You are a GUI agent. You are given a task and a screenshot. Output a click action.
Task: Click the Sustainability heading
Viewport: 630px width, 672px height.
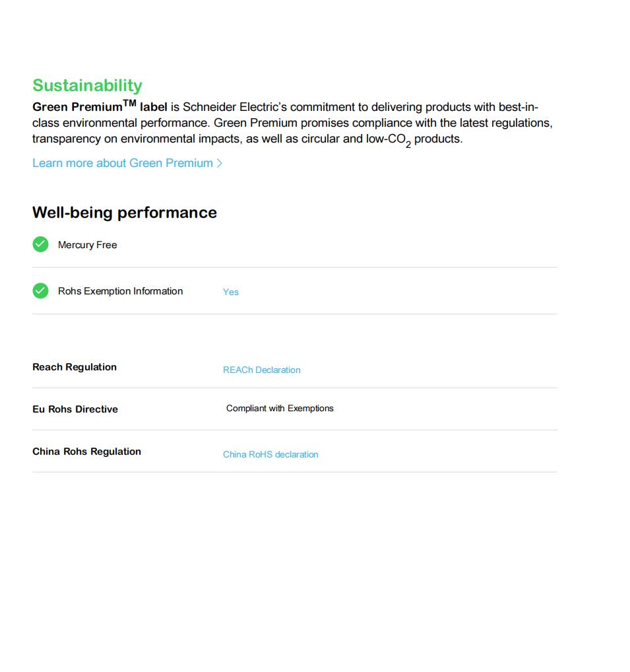coord(87,85)
